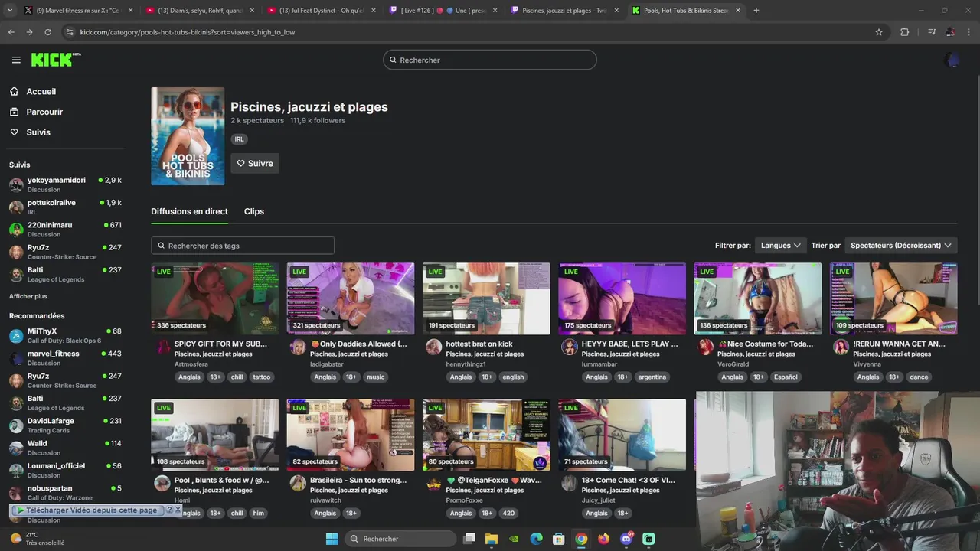Click the Artmosfera channel name

coord(191,364)
